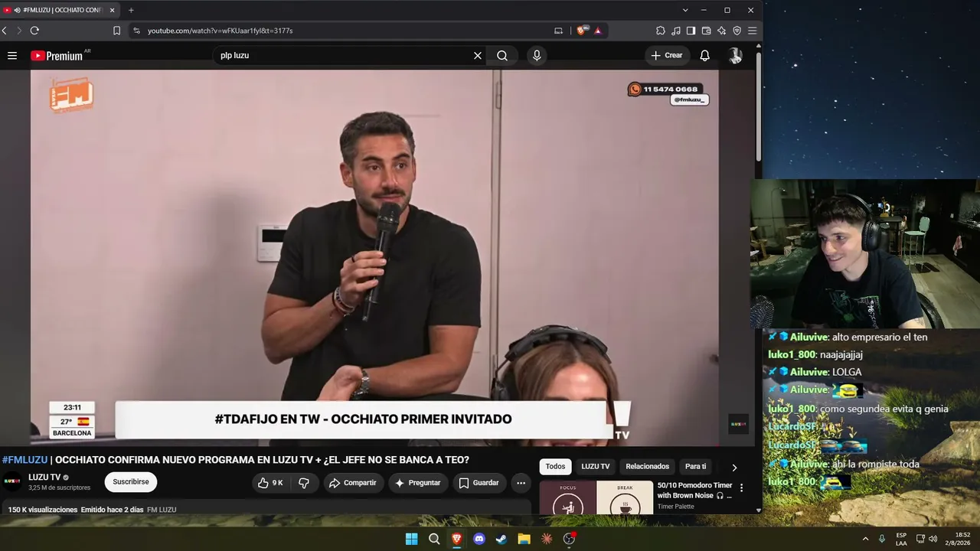Open 50/10 Pomodoro Timer video title
This screenshot has width=980, height=551.
tap(695, 490)
